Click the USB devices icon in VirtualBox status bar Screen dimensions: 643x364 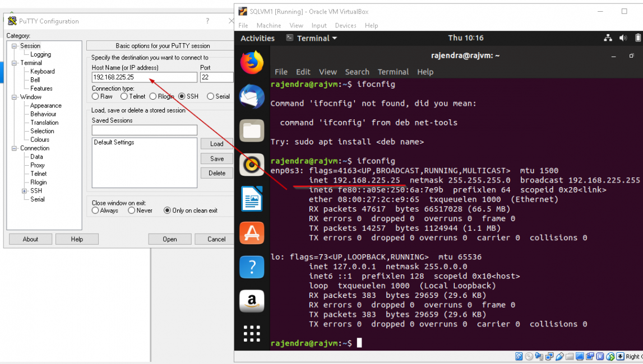(559, 356)
